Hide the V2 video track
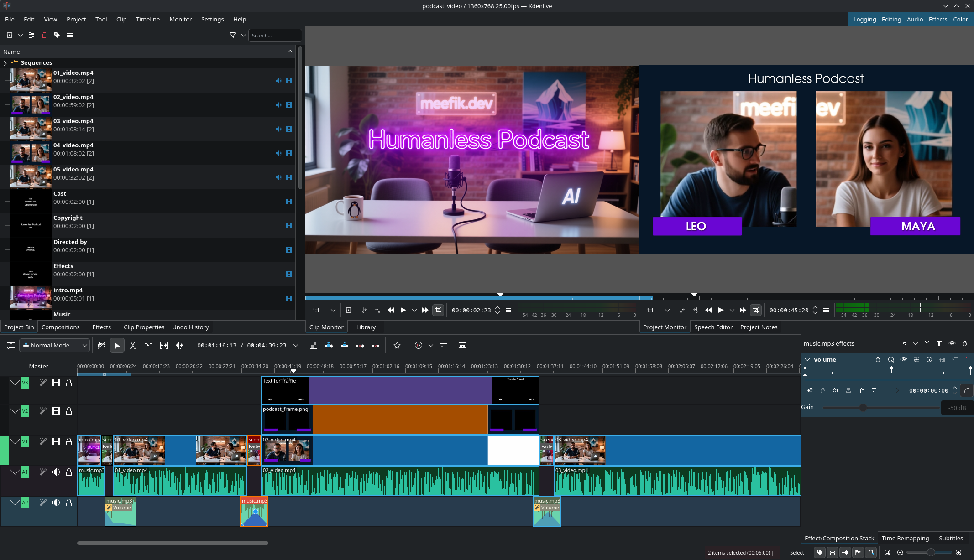This screenshot has width=974, height=560. (x=56, y=411)
